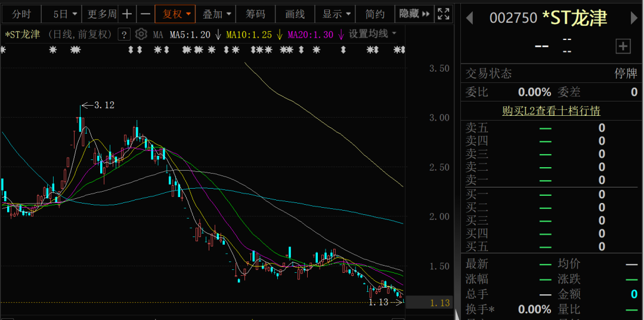Go to previous stock with left arrow
Image resolution: width=644 pixels, height=320 pixels.
point(469,19)
